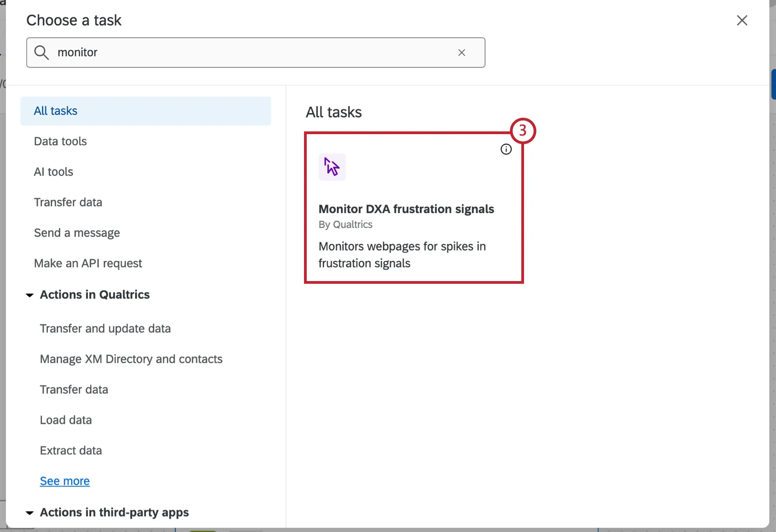Viewport: 776px width, 532px height.
Task: Open the AI tools category
Action: 53,172
